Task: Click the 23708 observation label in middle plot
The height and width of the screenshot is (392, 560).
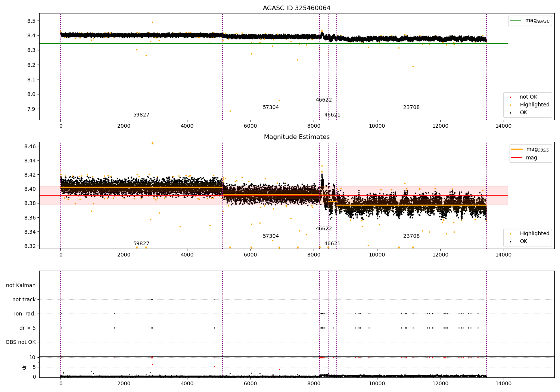Action: pos(411,236)
